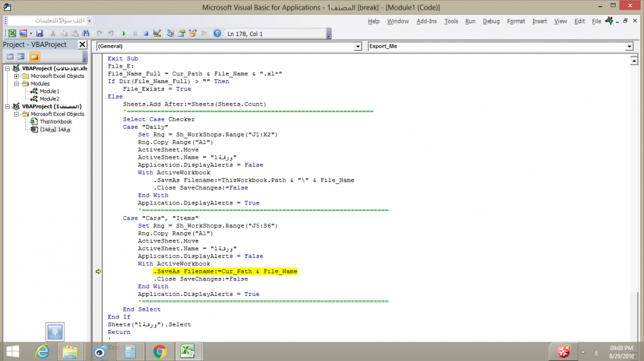Open Standard toolbar options arrow
Viewport: 644px width, 361px height.
click(329, 34)
